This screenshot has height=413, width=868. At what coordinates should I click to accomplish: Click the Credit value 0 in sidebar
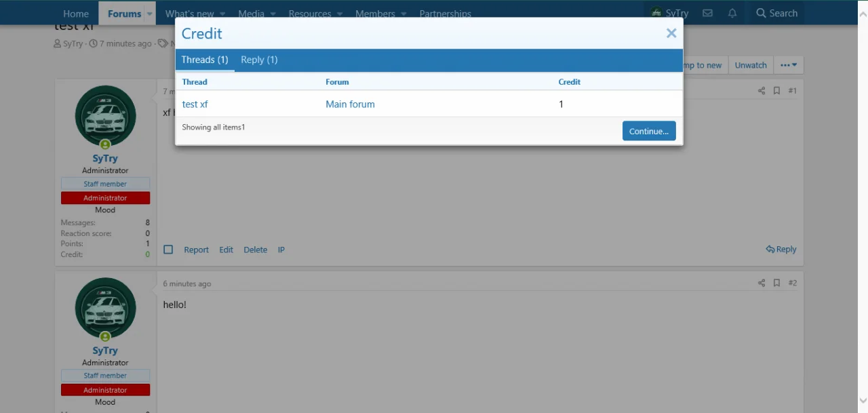tap(147, 254)
